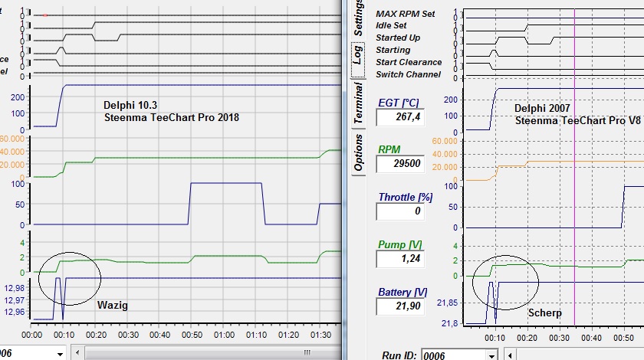
Task: Click the 60.000 axis value in right chart
Action: point(445,141)
